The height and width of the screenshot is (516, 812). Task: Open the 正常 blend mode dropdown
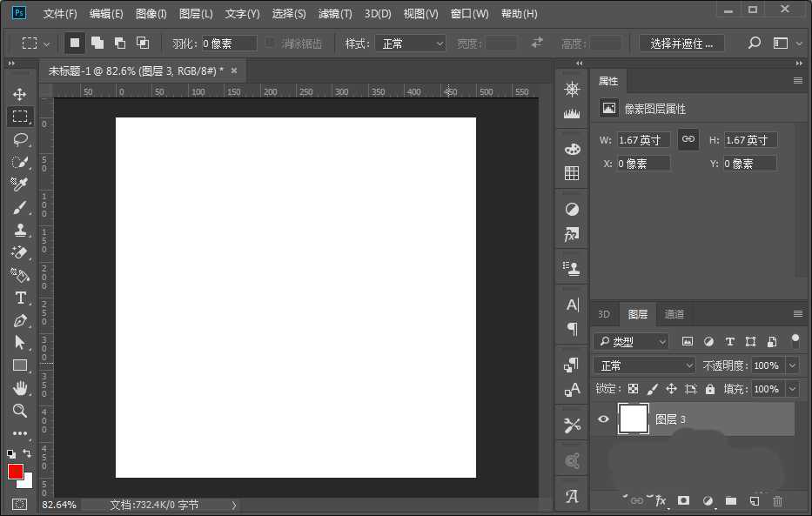click(x=644, y=365)
